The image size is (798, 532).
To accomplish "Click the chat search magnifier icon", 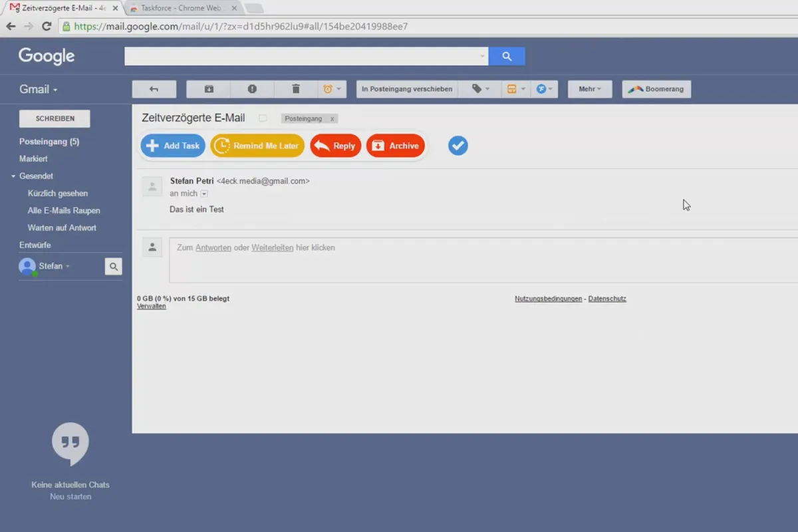I will click(114, 267).
